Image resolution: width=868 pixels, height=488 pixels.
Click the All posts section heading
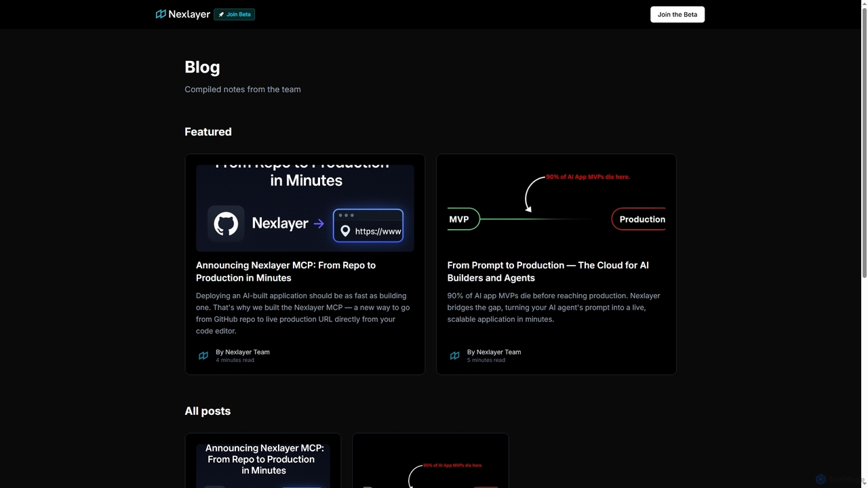[208, 411]
